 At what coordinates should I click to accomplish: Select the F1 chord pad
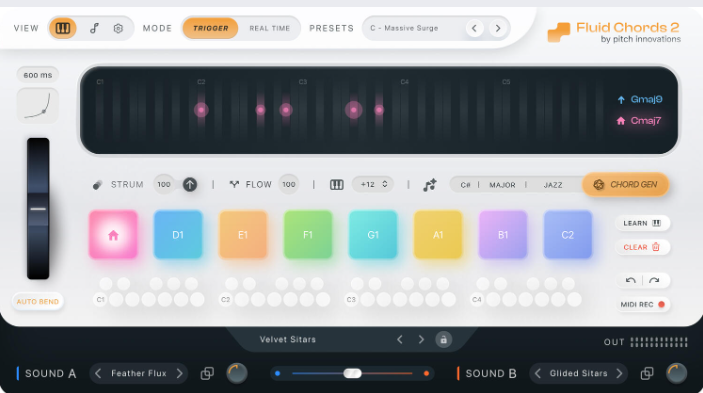coord(308,234)
